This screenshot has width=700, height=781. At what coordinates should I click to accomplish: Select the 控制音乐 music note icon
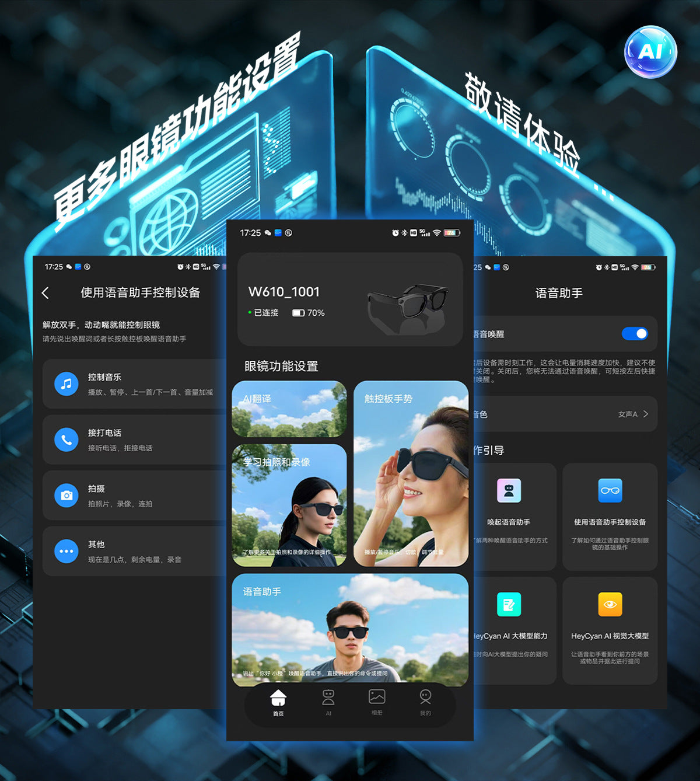66,384
